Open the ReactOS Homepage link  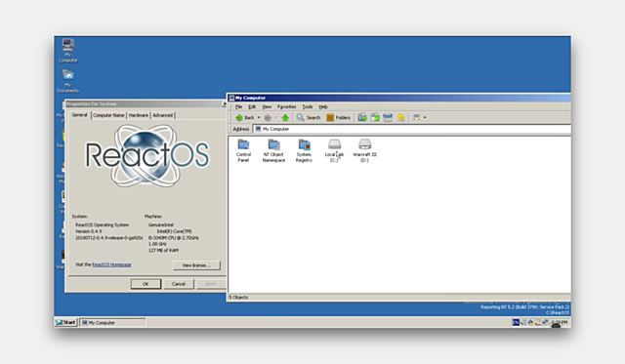[111, 264]
